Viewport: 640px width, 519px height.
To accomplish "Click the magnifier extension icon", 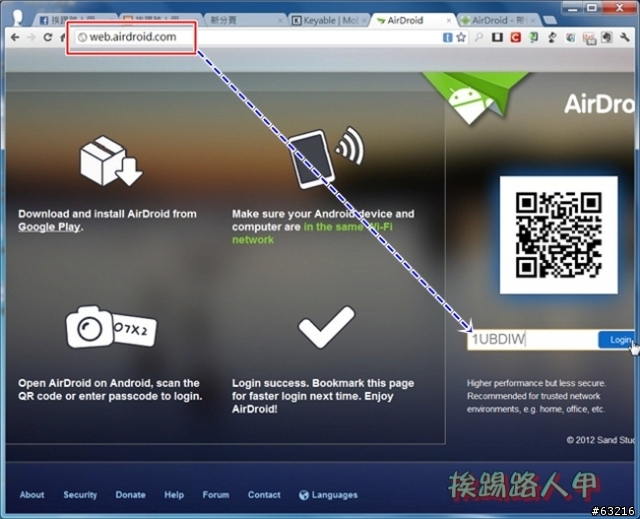I will pos(479,38).
